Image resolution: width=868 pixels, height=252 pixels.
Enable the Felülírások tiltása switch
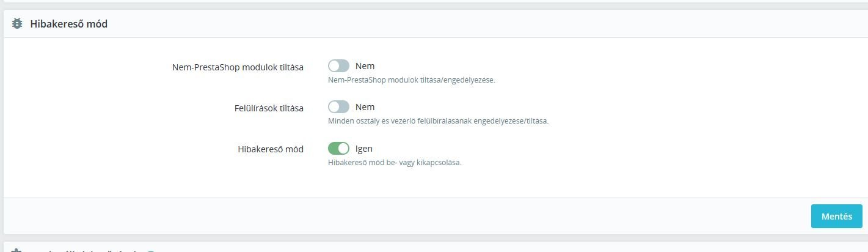point(338,107)
